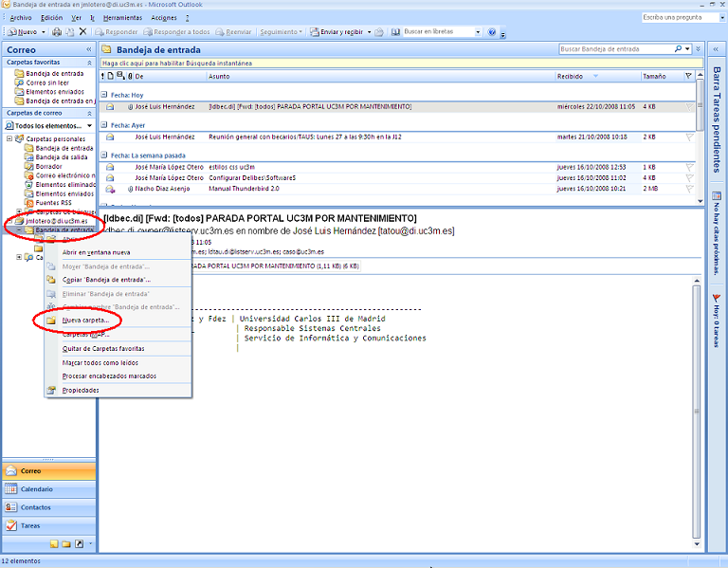Image resolution: width=728 pixels, height=568 pixels.
Task: Click the Enviar y recibir toolbar button
Action: click(337, 31)
